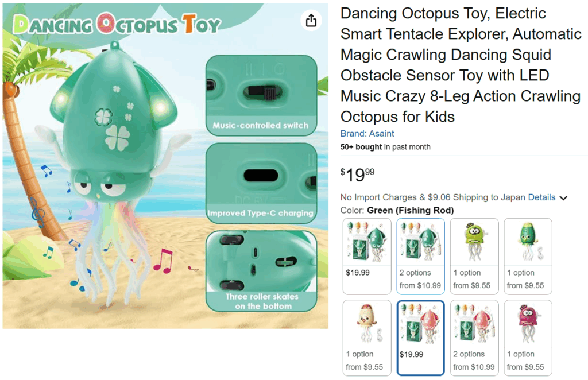
Task: Choose the pink octopus $19.99 swatch
Action: 420,338
